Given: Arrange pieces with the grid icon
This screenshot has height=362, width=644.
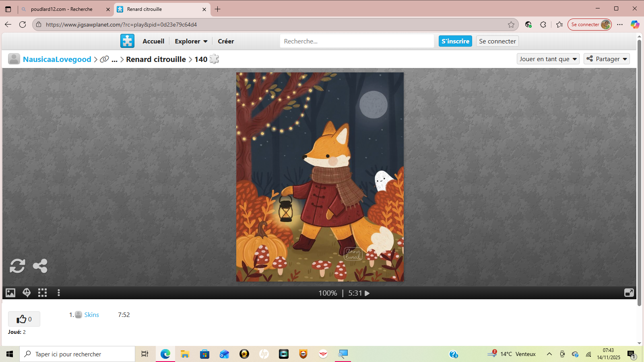Looking at the screenshot, I should [43, 293].
